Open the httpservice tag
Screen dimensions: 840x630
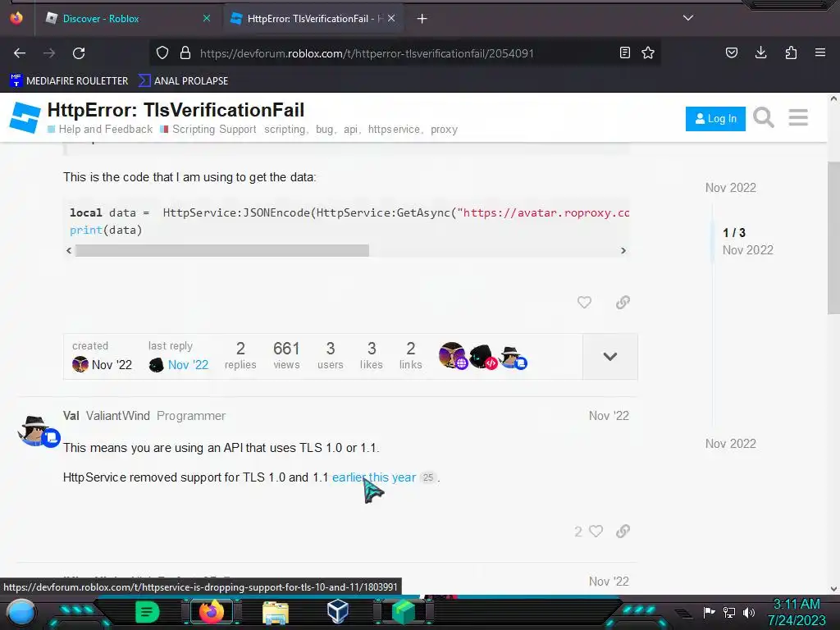(x=394, y=130)
